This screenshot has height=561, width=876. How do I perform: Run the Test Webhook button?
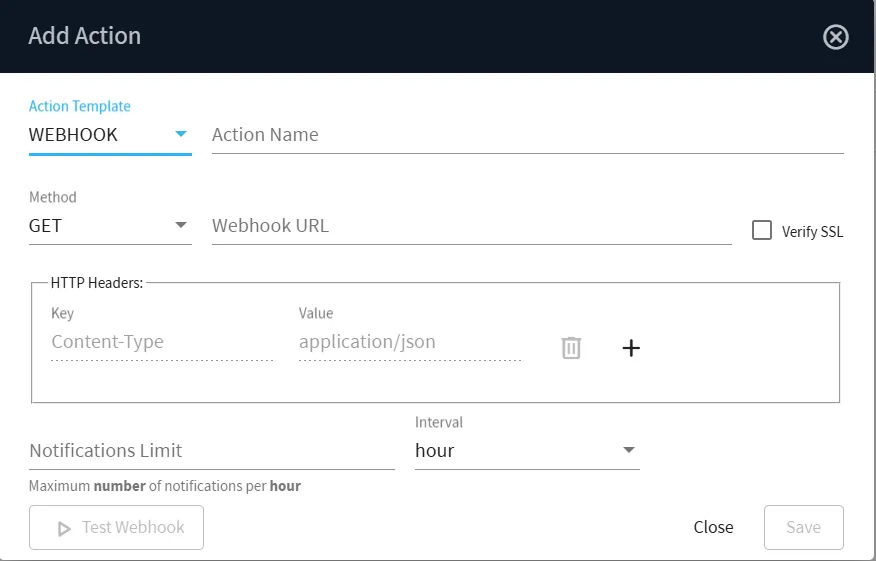pos(116,527)
